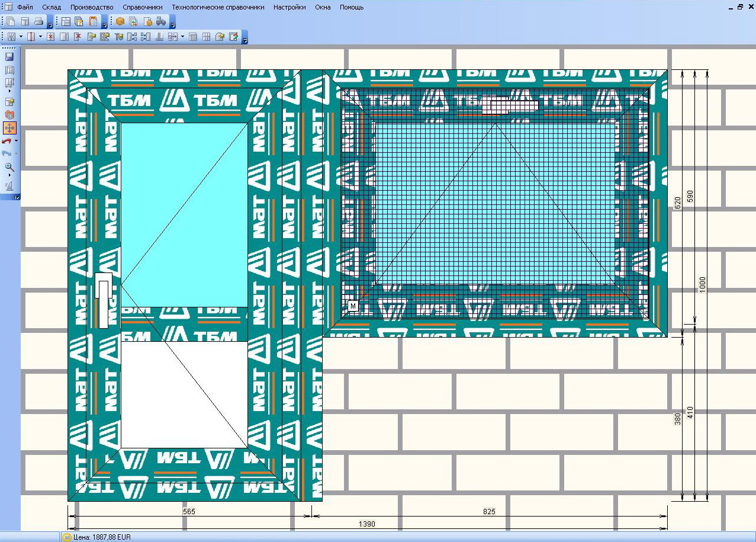Click the gift box icon in sidebar
Viewport: 756px width, 542px height.
coord(9,115)
